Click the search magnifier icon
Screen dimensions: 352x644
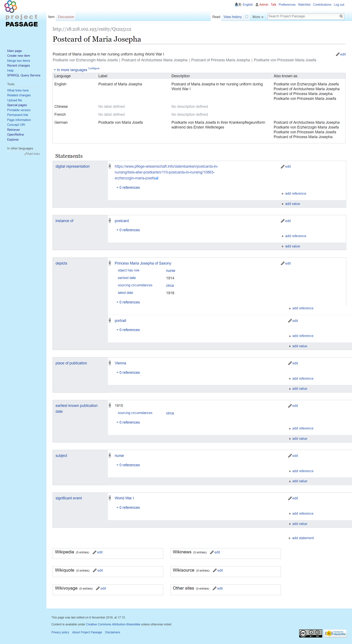(341, 16)
